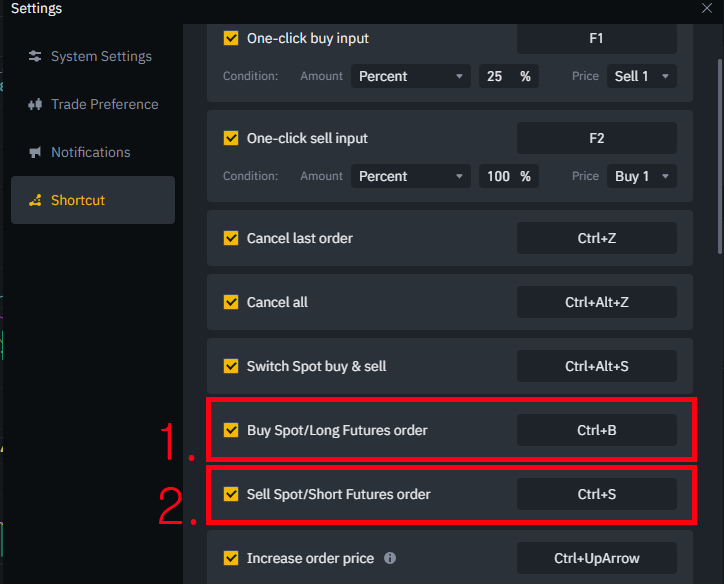Screen dimensions: 724x584
Task: Click the settings panel vertical scrollbar
Action: (x=719, y=156)
